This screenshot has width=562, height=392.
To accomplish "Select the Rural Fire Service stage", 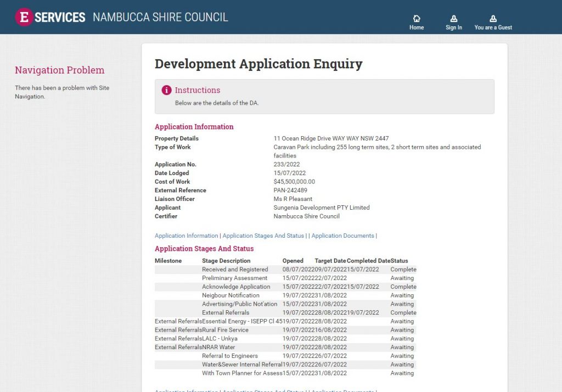I will pos(225,330).
